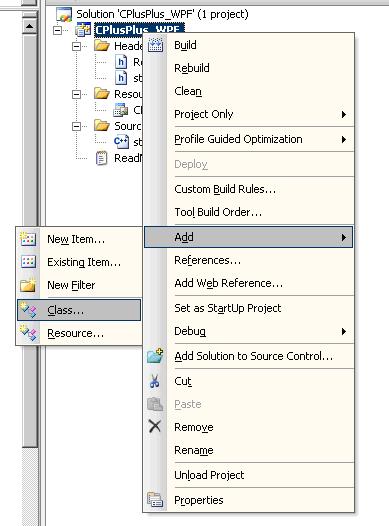Viewport: 389px width, 526px height.
Task: Open the Project Only submenu arrow
Action: coord(343,114)
